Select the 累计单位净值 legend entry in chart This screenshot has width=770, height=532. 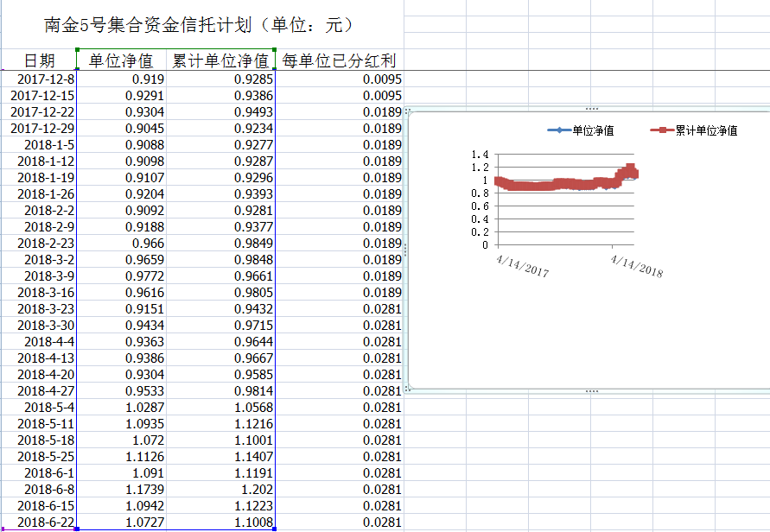coord(694,130)
